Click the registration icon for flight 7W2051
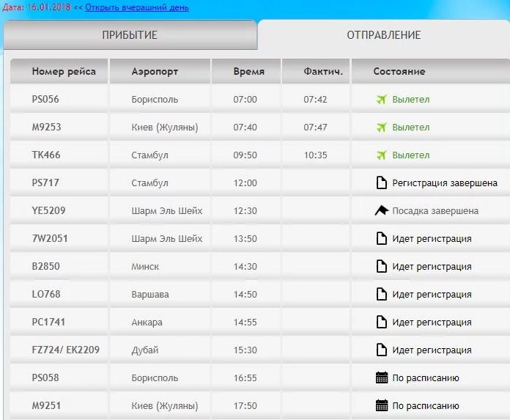Image resolution: width=510 pixels, height=420 pixels. pos(380,238)
